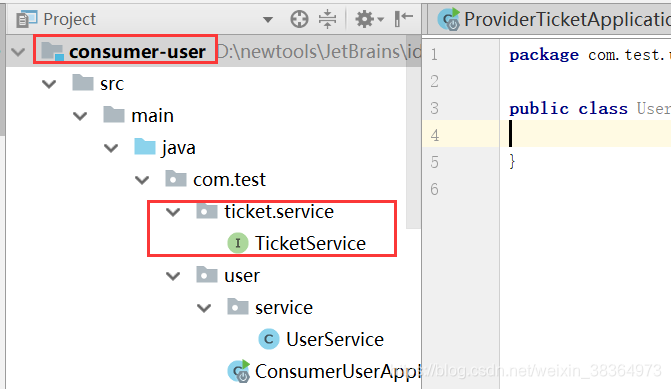Select the main folder label
The image size is (671, 389).
[152, 116]
